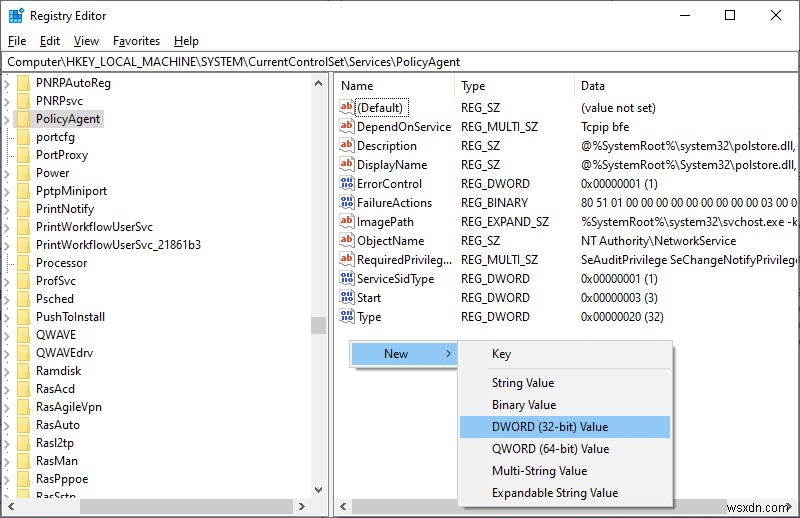This screenshot has height=518, width=800.
Task: Expand the Rasl2tp tree node
Action: [7, 443]
